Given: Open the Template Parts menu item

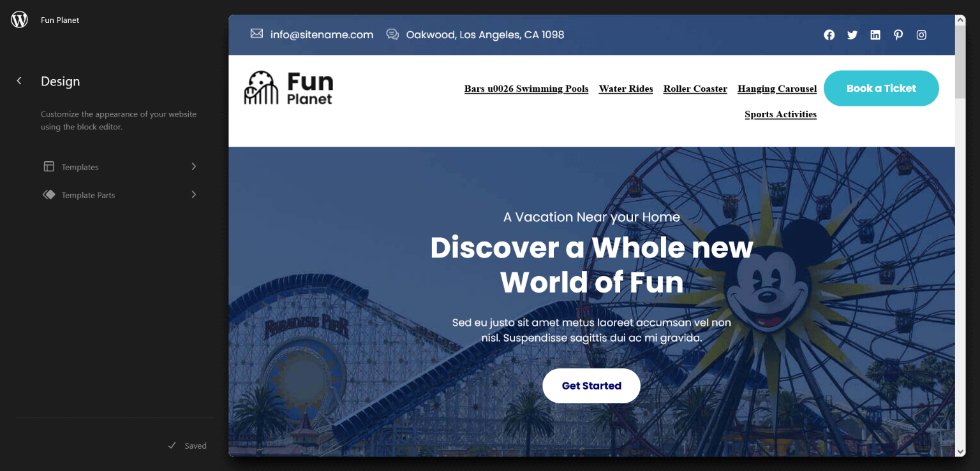Looking at the screenshot, I should 120,194.
